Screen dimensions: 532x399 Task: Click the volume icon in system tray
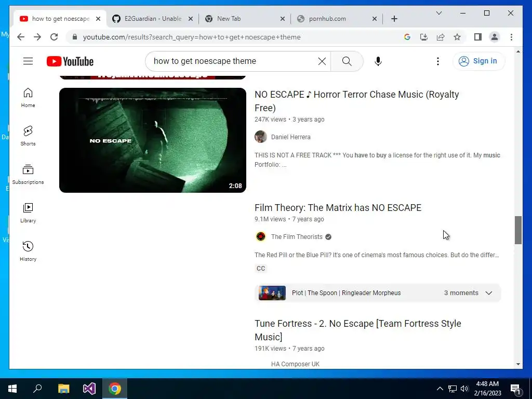(x=465, y=389)
